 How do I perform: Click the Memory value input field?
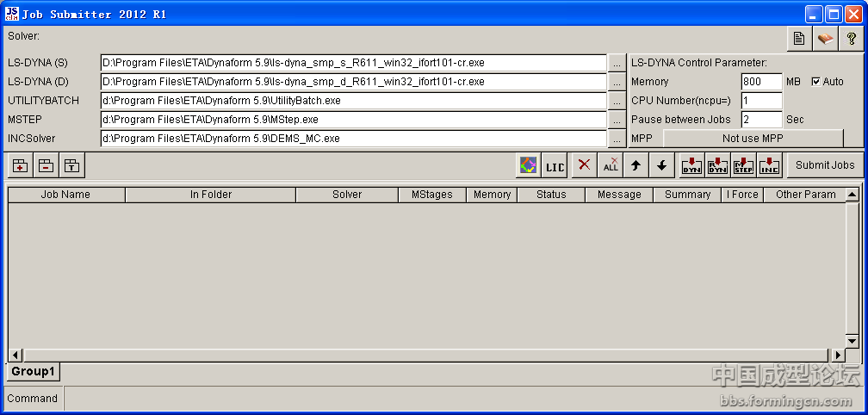coord(760,82)
